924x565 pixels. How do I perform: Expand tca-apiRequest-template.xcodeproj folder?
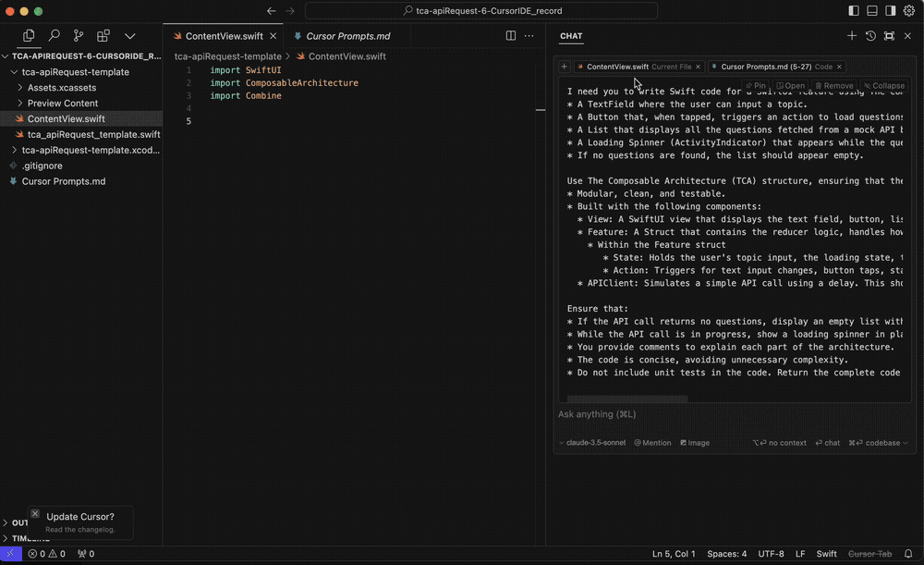[81, 150]
